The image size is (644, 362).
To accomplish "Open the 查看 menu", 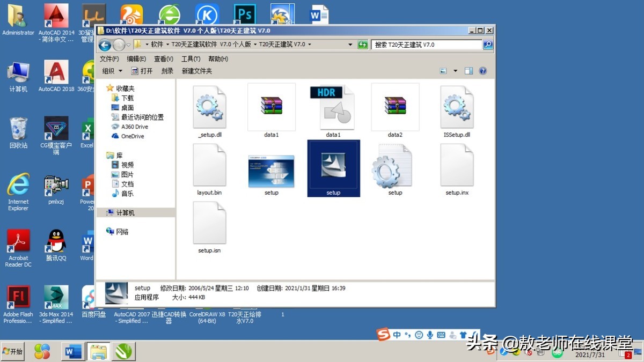I will pos(163,59).
